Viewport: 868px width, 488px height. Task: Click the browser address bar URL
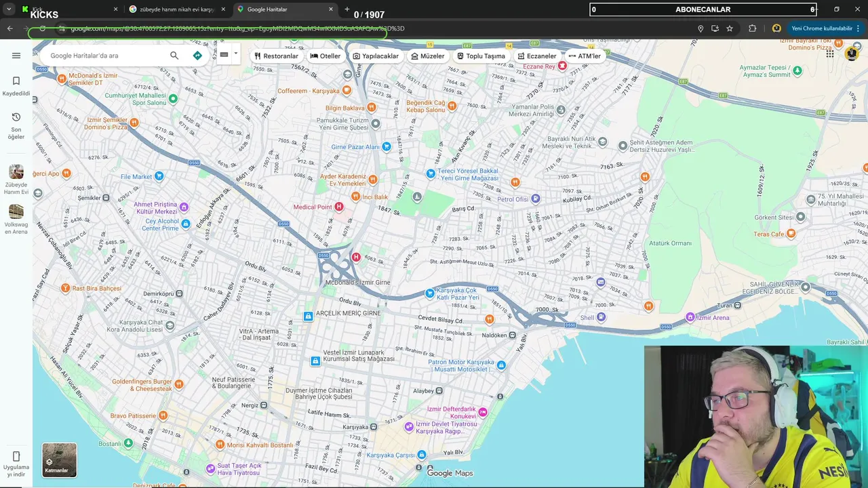[237, 28]
